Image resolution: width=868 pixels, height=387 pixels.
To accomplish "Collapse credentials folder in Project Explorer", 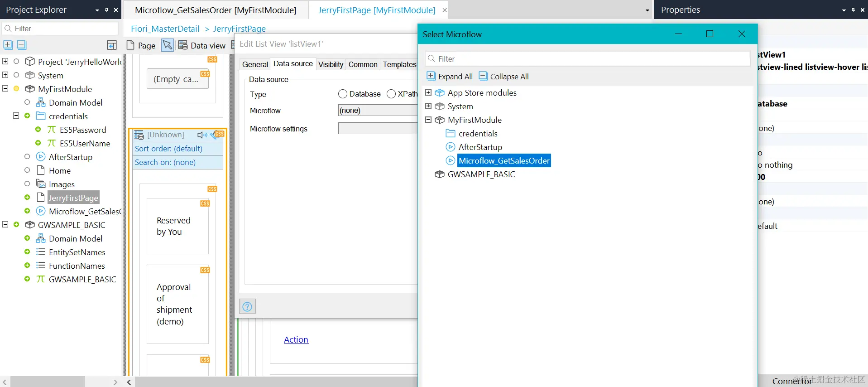I will tap(16, 116).
